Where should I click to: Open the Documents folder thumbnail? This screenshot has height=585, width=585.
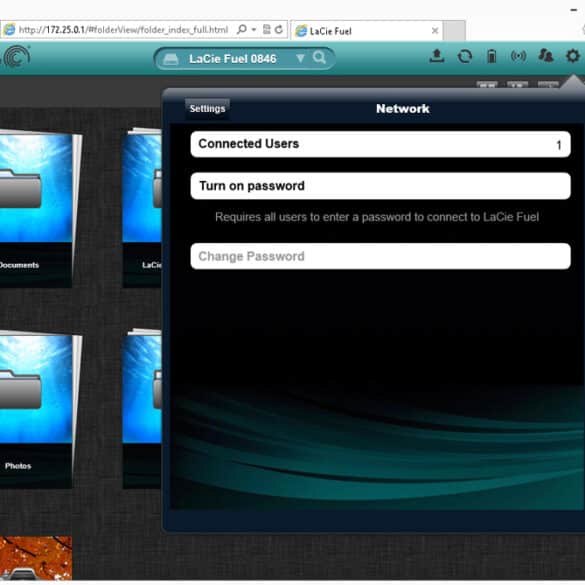pos(36,208)
